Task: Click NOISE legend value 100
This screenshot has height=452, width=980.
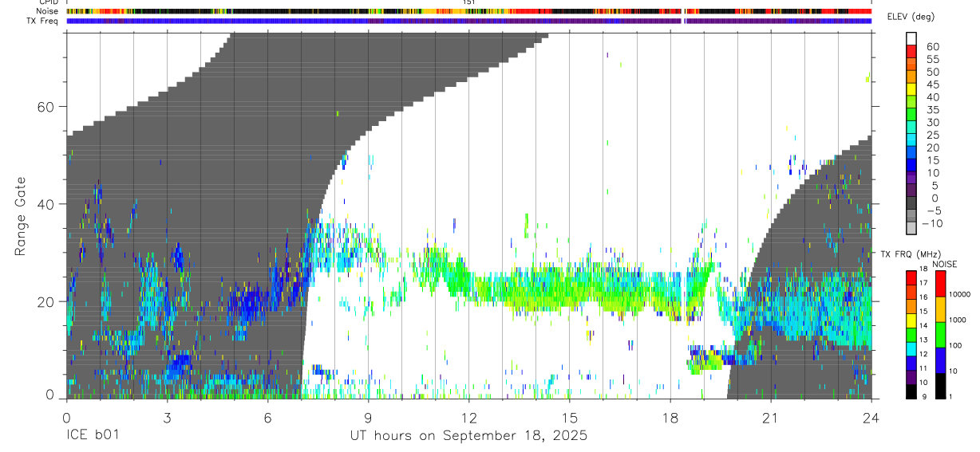Action: click(955, 345)
